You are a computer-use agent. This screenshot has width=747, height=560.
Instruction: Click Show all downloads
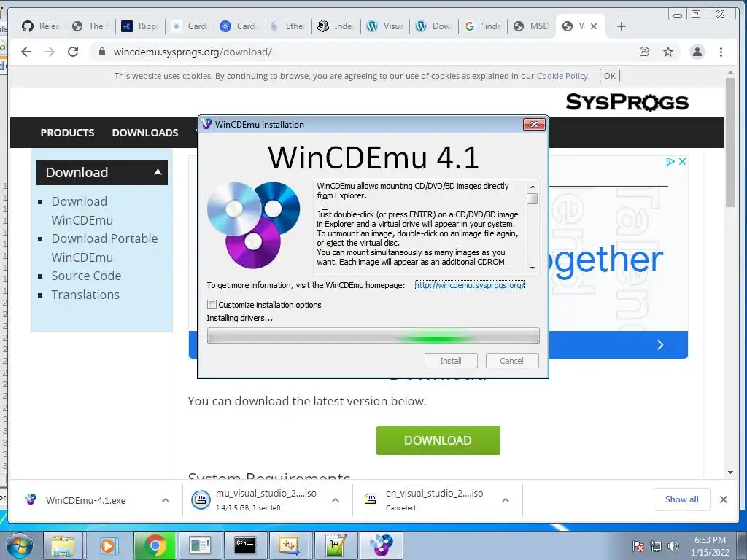click(x=682, y=499)
